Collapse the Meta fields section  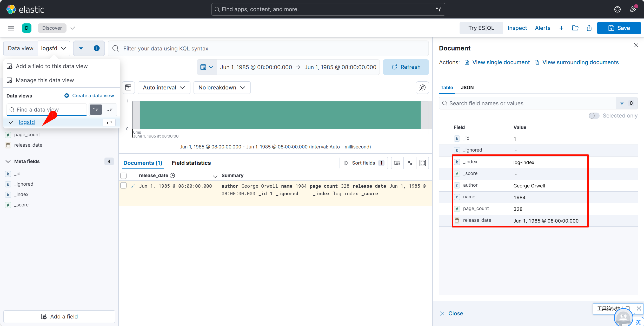pos(8,161)
